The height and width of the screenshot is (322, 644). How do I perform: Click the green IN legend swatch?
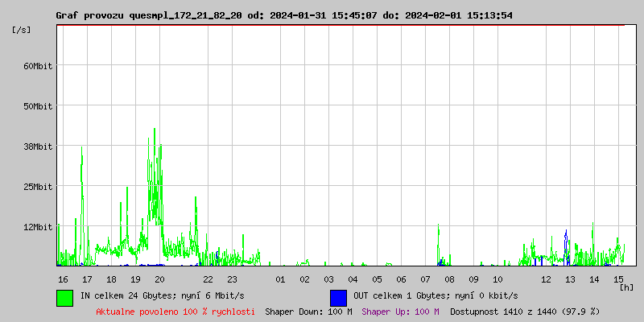(x=64, y=297)
